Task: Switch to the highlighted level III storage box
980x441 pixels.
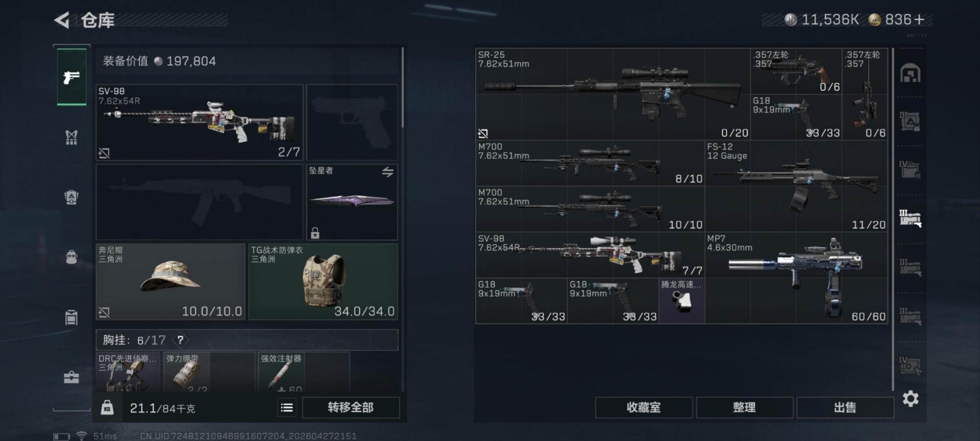Action: pos(910,218)
